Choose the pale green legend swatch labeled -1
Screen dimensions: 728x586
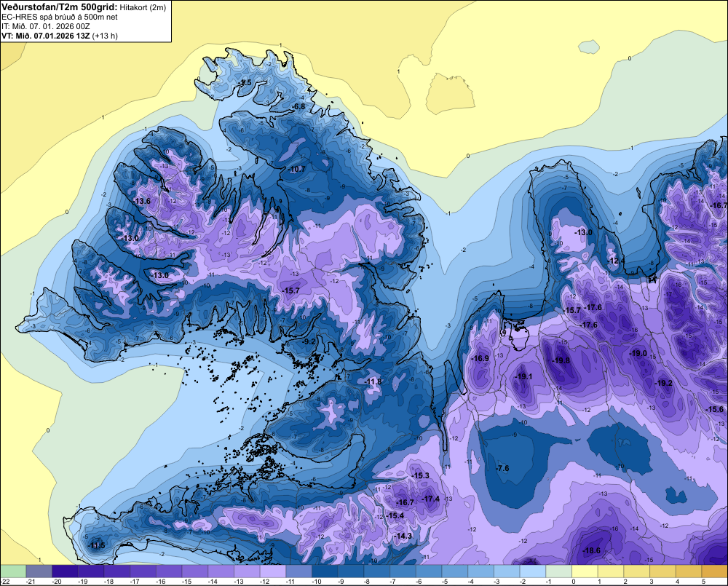click(x=559, y=571)
